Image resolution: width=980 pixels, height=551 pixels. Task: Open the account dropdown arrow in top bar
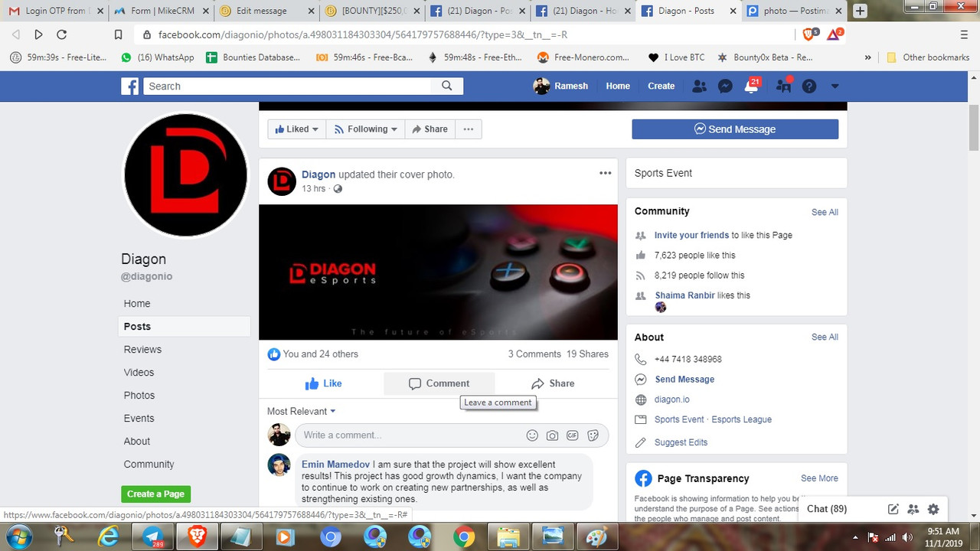tap(835, 86)
